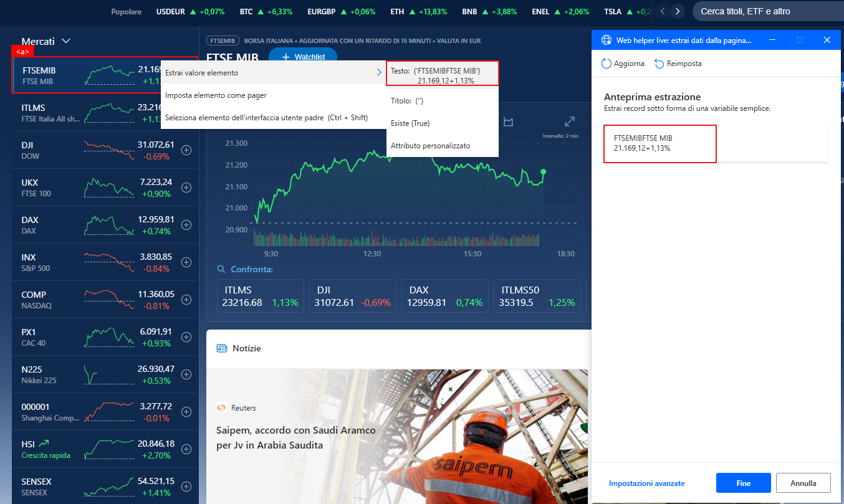
Task: Open the ITLMS comparison card
Action: [261, 296]
